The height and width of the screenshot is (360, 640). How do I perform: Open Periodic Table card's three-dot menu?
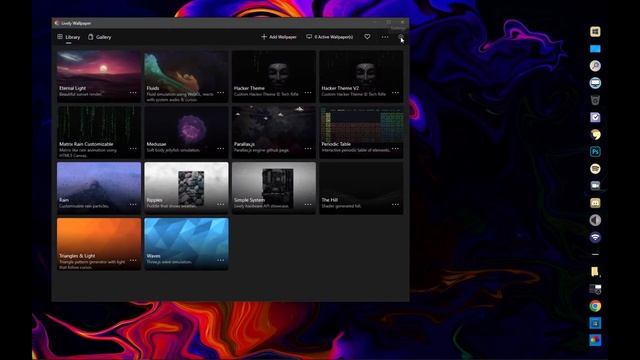[x=396, y=149]
